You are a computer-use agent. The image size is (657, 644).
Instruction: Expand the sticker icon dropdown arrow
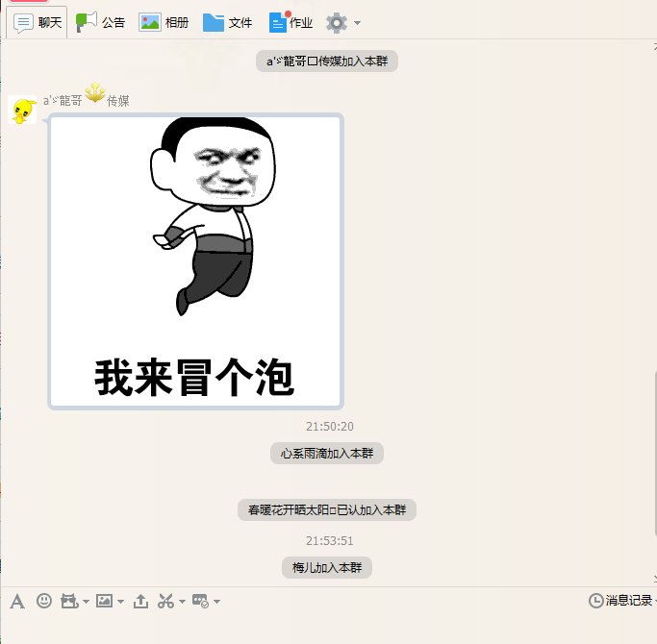86,602
